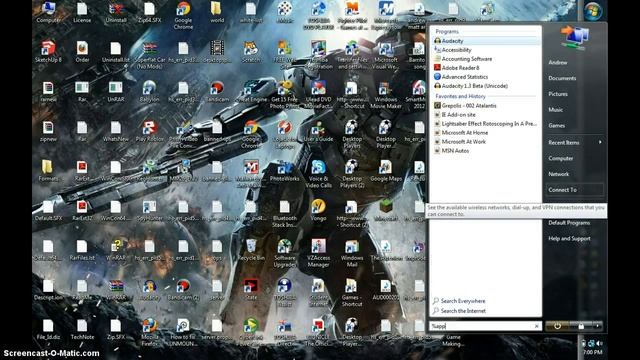Select the Bandicam desktop shortcut

[x=217, y=91]
